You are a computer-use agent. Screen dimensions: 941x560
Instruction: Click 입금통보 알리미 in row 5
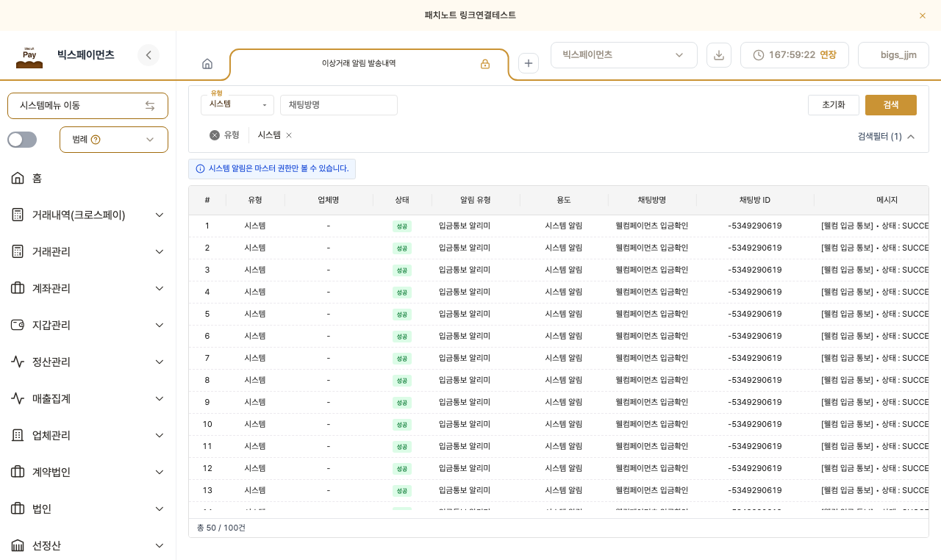(x=465, y=314)
